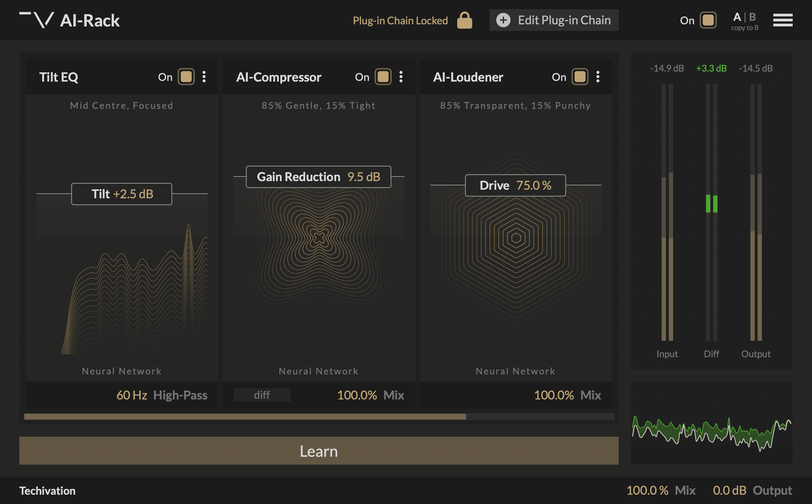Adjust the Drive 75.0% control
This screenshot has width=812, height=504.
click(x=516, y=185)
